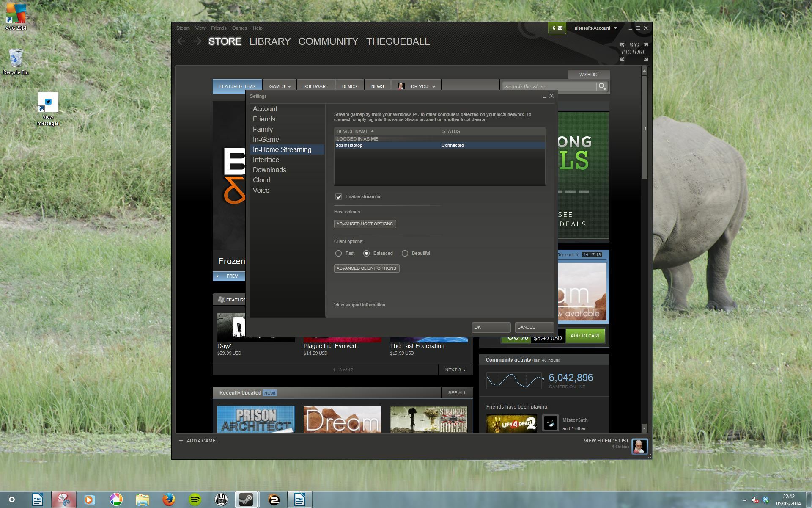The width and height of the screenshot is (812, 508).
Task: Open the Left 4 Dead 2 thumbnail
Action: [511, 423]
